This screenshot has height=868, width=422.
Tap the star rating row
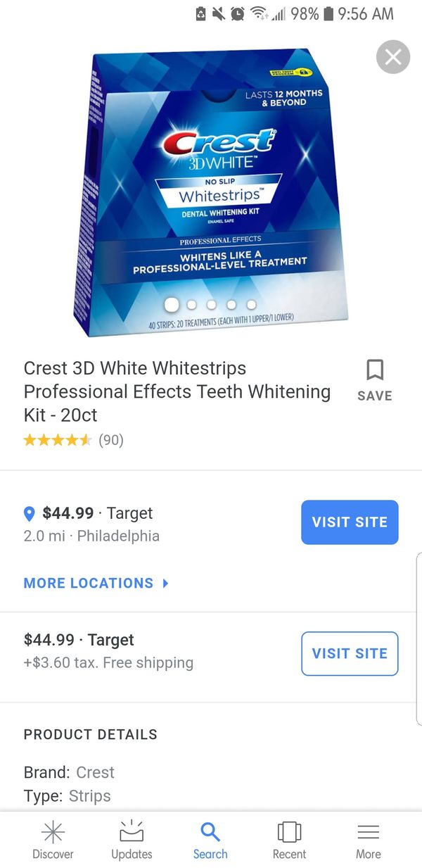tap(73, 440)
